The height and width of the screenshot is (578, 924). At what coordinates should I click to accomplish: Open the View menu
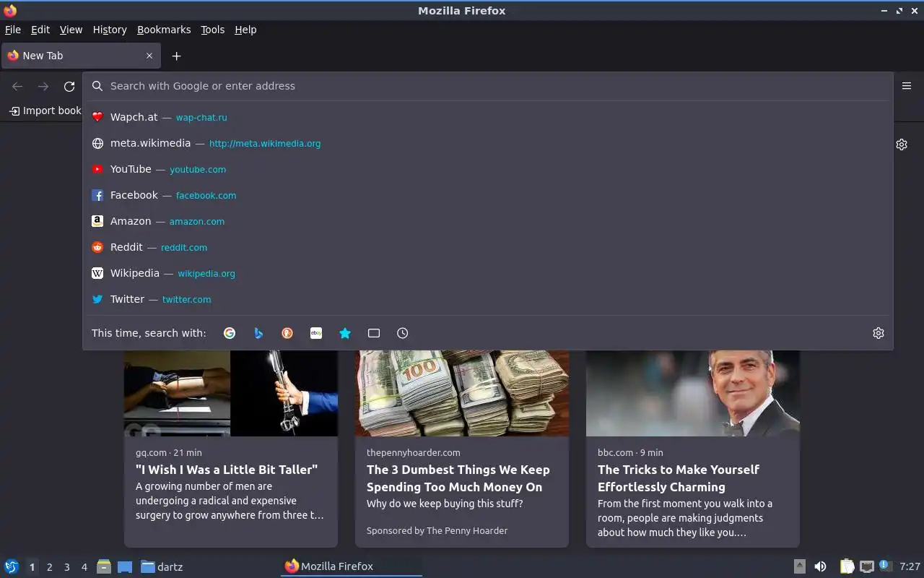coord(71,30)
